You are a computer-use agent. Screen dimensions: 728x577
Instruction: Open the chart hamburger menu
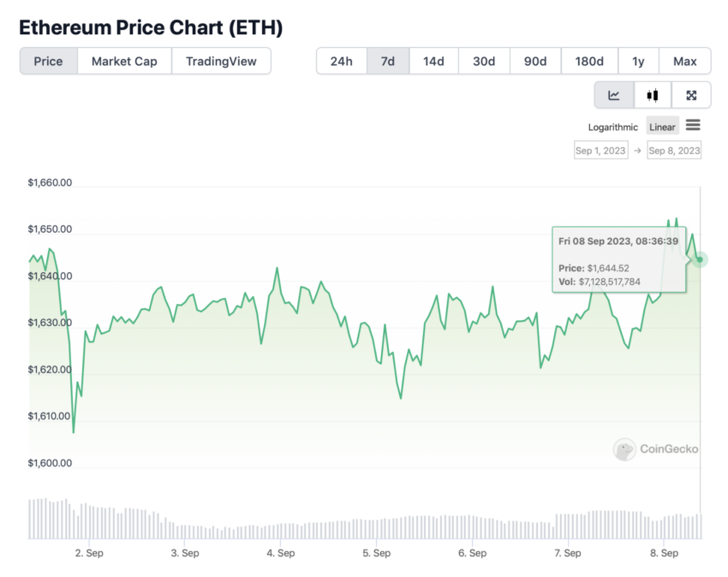[x=693, y=125]
